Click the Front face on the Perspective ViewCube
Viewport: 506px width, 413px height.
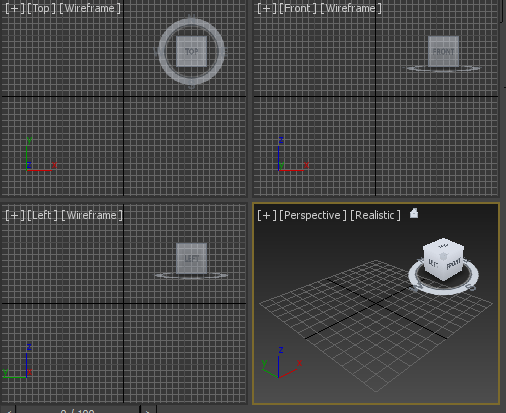pyautogui.click(x=454, y=265)
